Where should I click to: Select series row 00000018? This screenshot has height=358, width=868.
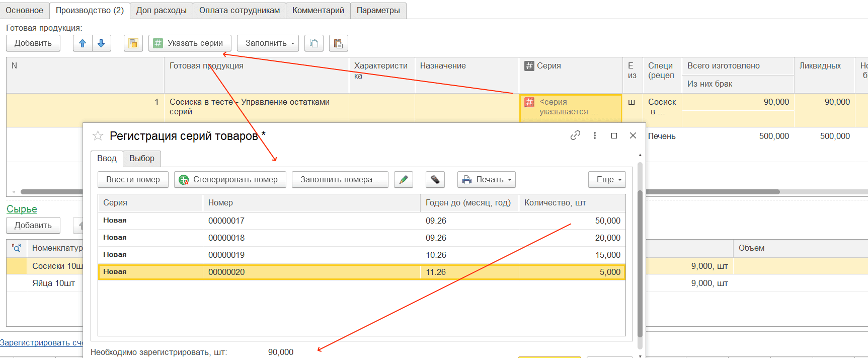click(x=362, y=238)
